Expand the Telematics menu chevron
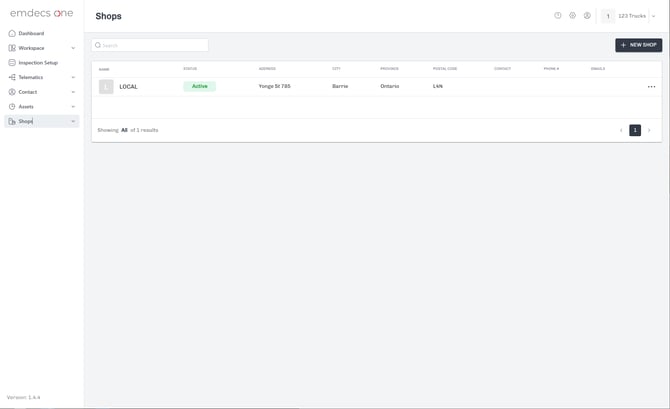 (x=73, y=77)
